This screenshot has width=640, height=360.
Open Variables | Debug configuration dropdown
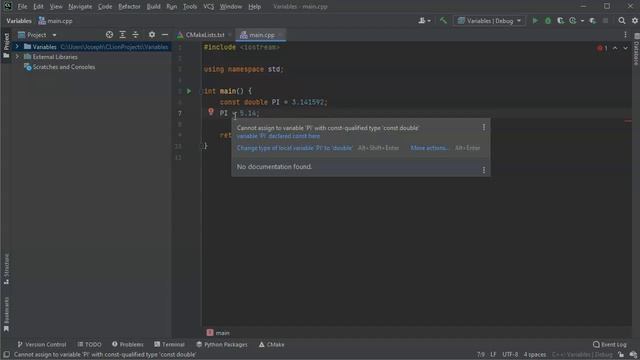(489, 20)
